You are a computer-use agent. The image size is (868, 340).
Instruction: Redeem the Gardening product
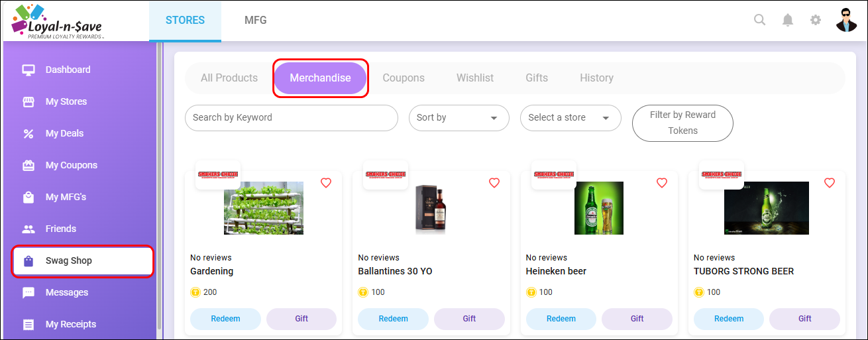click(226, 319)
